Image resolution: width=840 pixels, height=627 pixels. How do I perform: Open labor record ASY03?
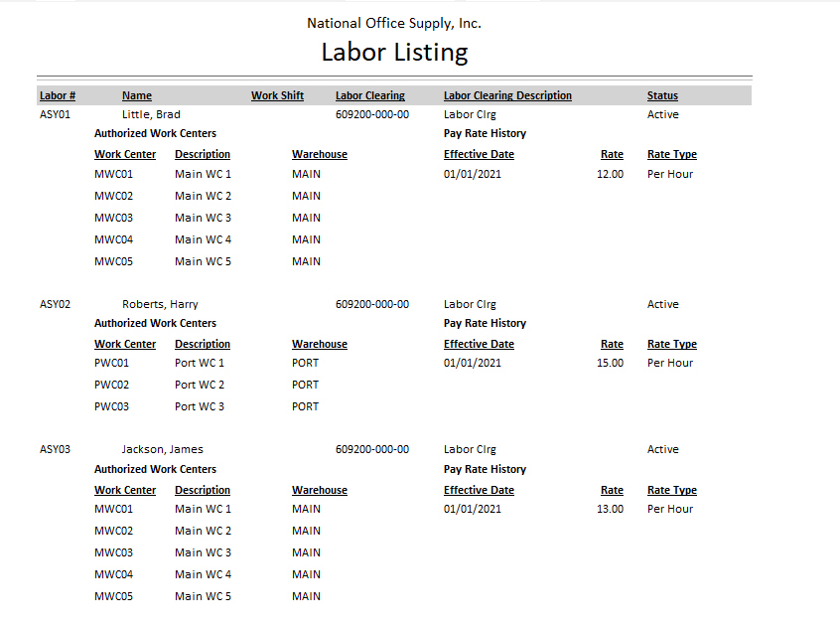tap(55, 449)
